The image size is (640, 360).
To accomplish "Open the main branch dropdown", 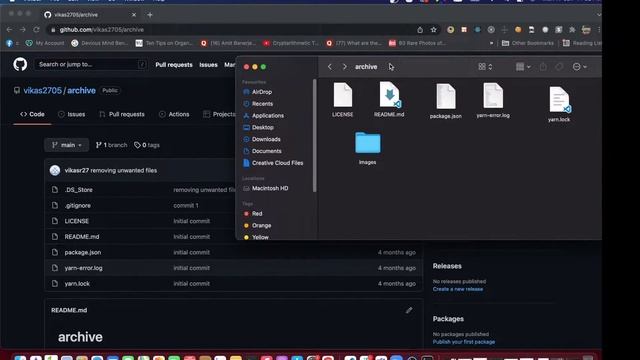I will click(x=67, y=145).
